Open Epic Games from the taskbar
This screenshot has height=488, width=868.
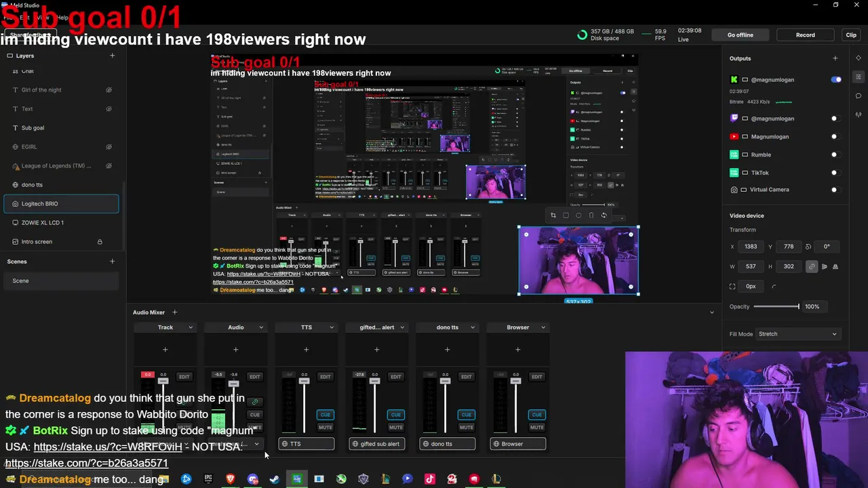coord(208,479)
